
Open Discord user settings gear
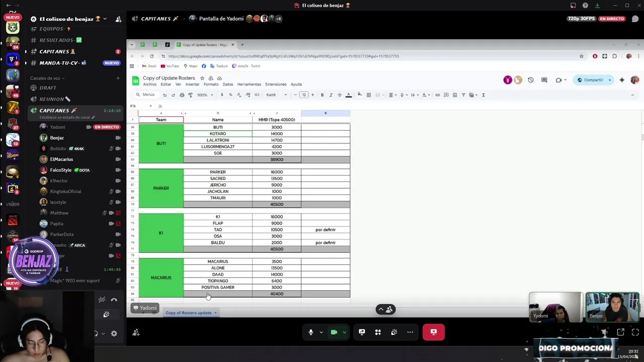[x=114, y=333]
